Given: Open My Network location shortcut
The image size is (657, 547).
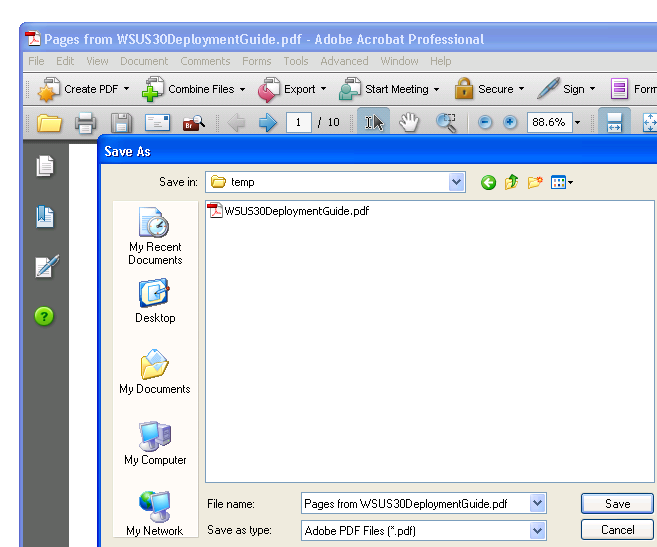Looking at the screenshot, I should point(155,513).
